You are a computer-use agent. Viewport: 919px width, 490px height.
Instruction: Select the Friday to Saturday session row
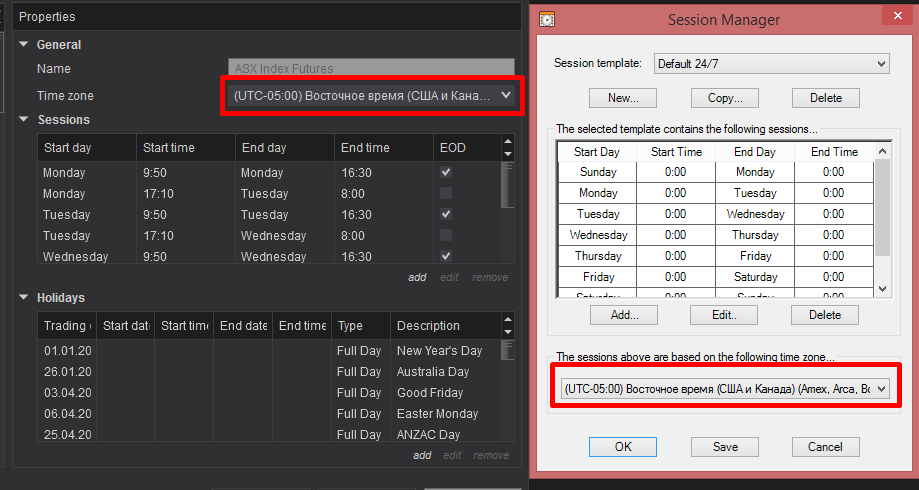click(716, 277)
